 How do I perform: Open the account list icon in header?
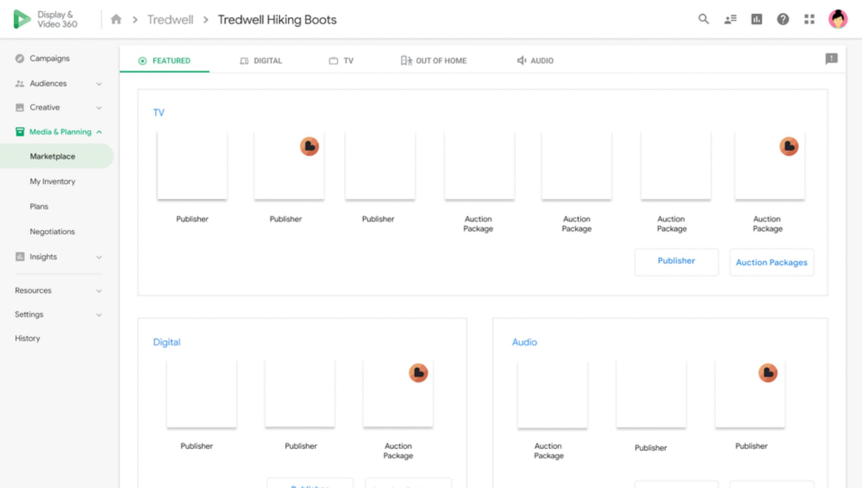pyautogui.click(x=730, y=19)
